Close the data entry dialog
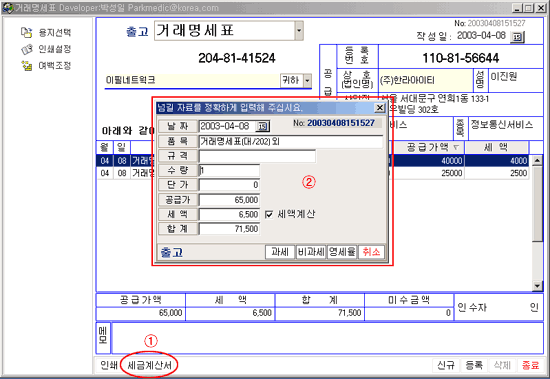This screenshot has height=379, width=550. coord(380,108)
